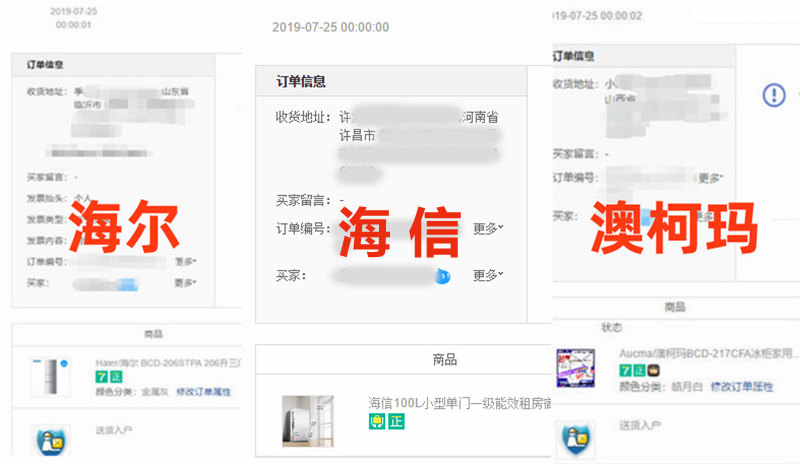The image size is (800, 464).
Task: Open the Hisense 100L fridge thumbnail
Action: (306, 420)
